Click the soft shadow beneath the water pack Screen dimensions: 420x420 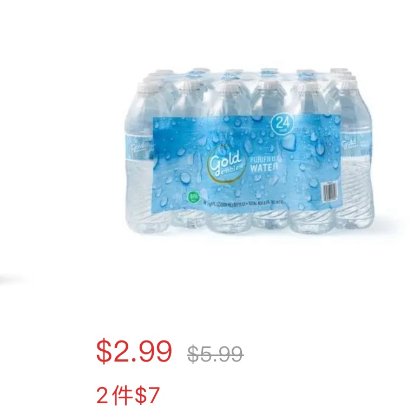coord(253,238)
